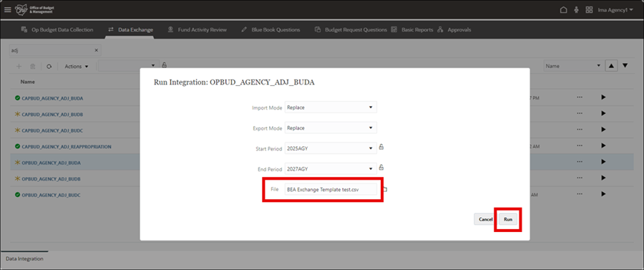Open more options for OPBUD_AGENCY_ADJ_BUDA row
This screenshot has height=270, width=644.
(x=580, y=162)
